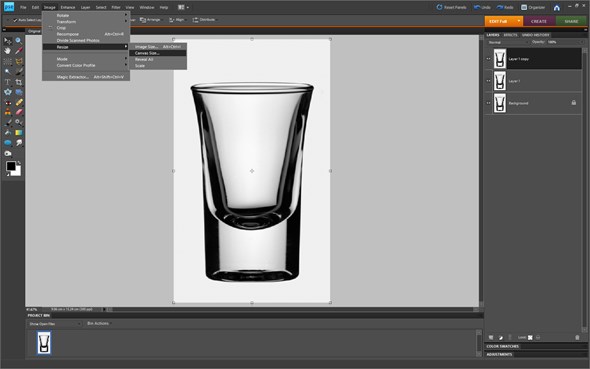The image size is (590, 369).
Task: Select the Paint Bucket tool
Action: 8,133
